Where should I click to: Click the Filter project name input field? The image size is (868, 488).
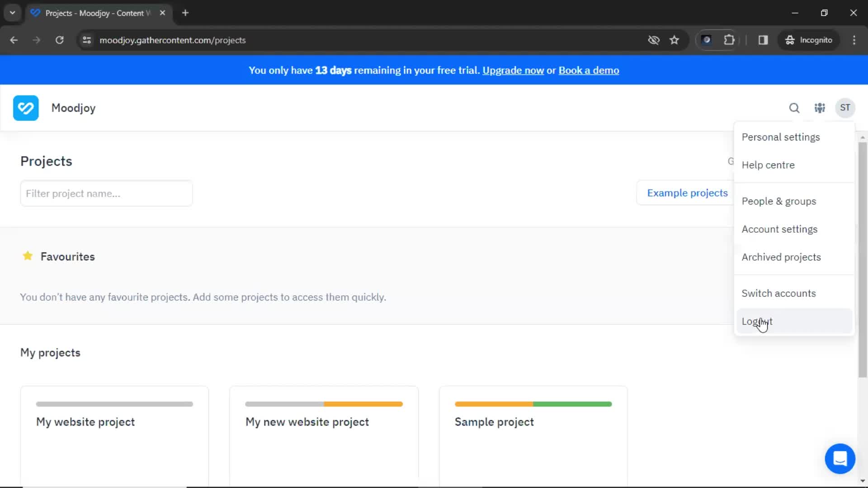106,193
